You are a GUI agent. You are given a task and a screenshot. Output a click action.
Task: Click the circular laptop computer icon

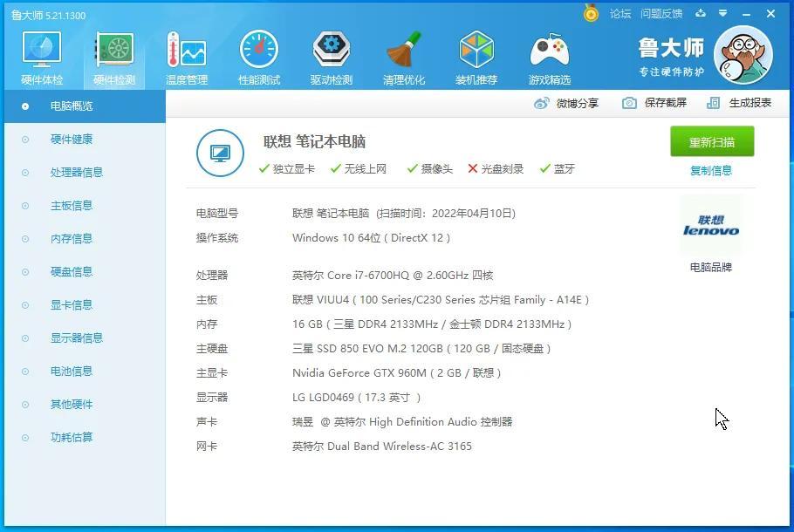(220, 153)
